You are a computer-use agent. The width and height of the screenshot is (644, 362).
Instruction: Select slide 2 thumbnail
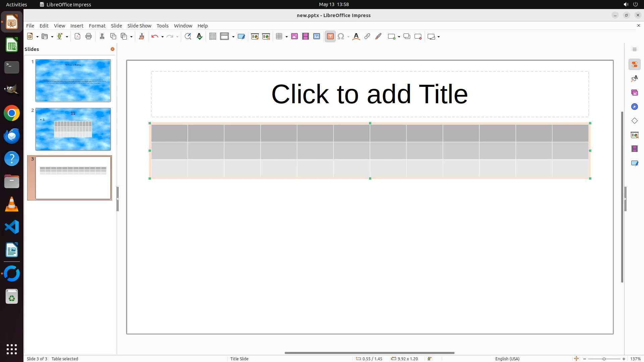[73, 129]
